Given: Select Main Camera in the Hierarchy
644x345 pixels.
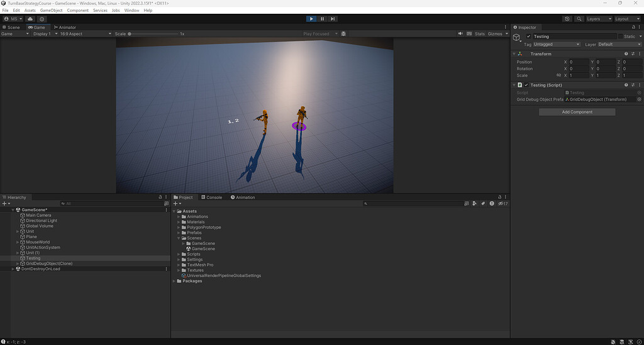Looking at the screenshot, I should point(38,215).
